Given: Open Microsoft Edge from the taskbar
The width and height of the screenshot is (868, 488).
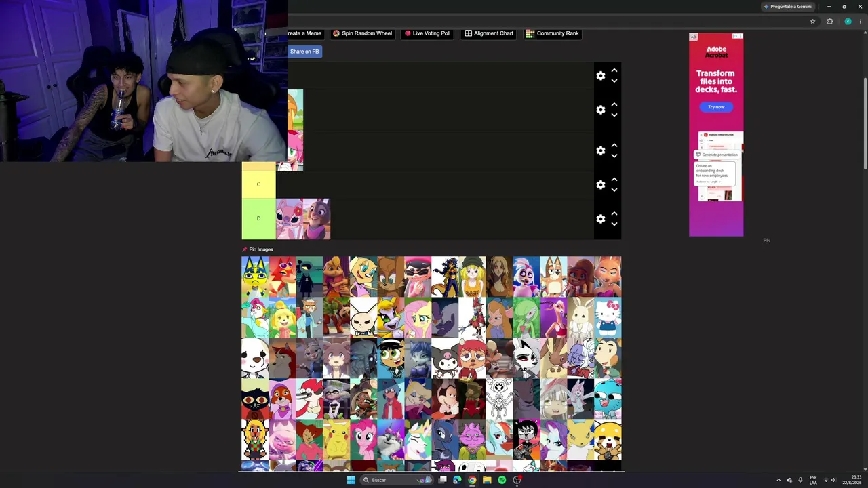Looking at the screenshot, I should 457,480.
